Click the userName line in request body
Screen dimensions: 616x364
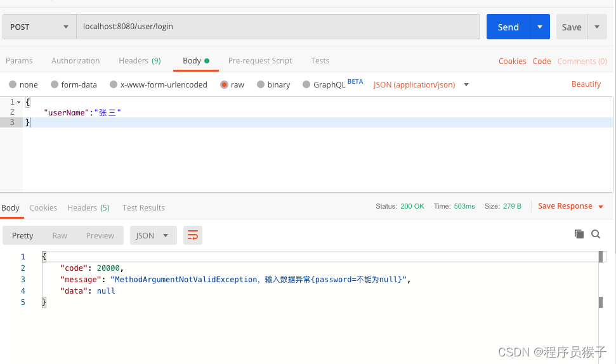click(x=82, y=113)
